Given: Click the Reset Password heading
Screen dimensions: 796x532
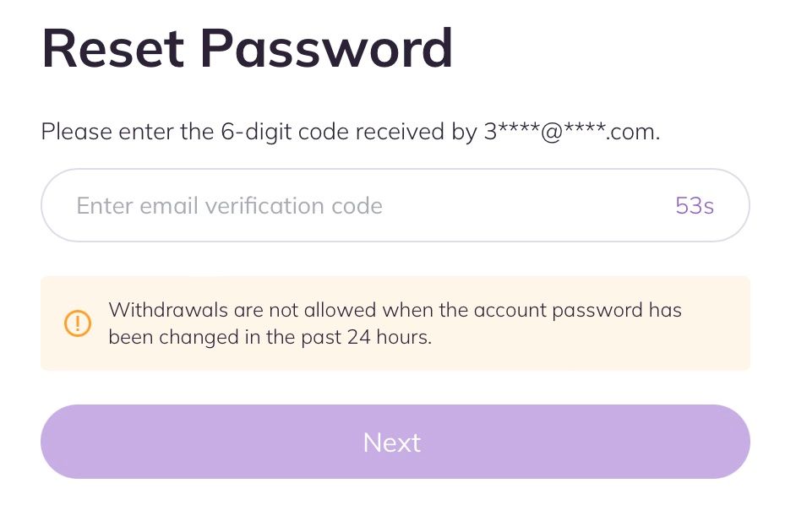Looking at the screenshot, I should click(247, 48).
